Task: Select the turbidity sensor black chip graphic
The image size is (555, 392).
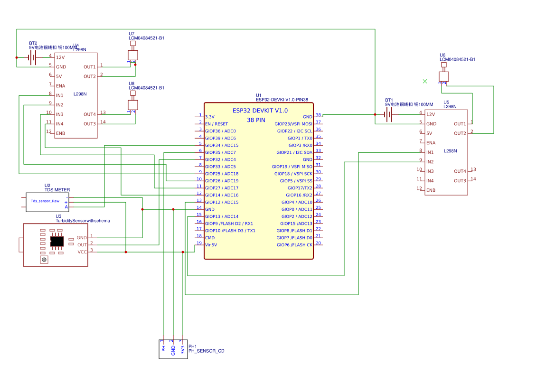Action: click(x=57, y=241)
